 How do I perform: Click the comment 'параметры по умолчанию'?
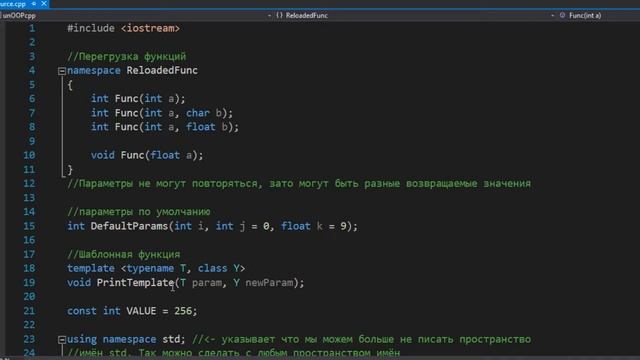pos(139,212)
